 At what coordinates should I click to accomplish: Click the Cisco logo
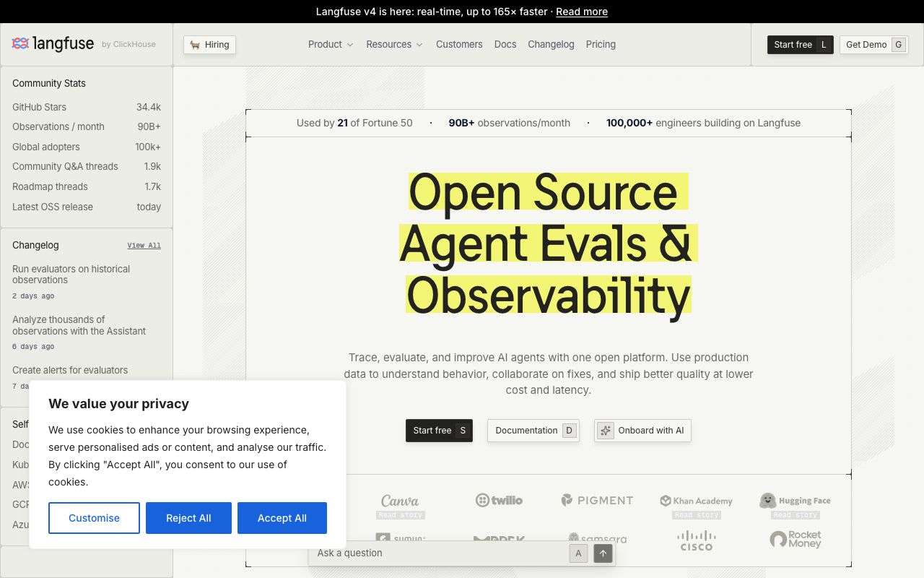(697, 540)
